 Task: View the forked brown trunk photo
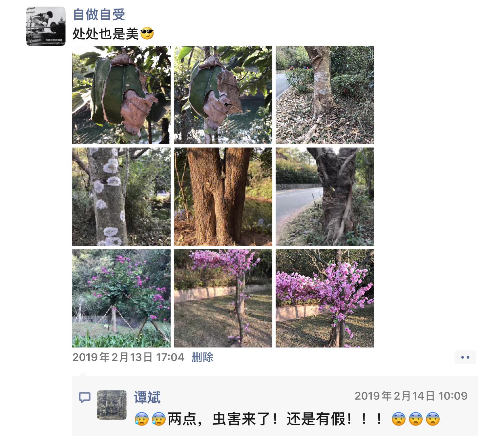(x=223, y=197)
